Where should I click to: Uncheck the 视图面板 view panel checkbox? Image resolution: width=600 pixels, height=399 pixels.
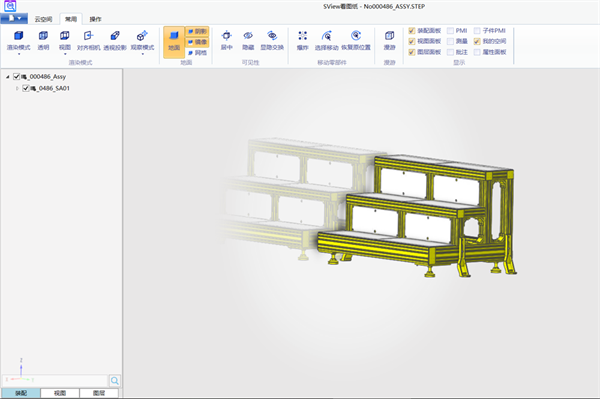tap(412, 41)
